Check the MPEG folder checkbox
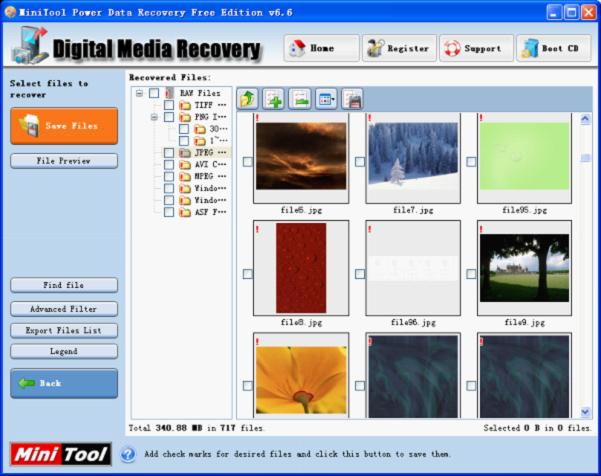601x476 pixels. pyautogui.click(x=169, y=176)
